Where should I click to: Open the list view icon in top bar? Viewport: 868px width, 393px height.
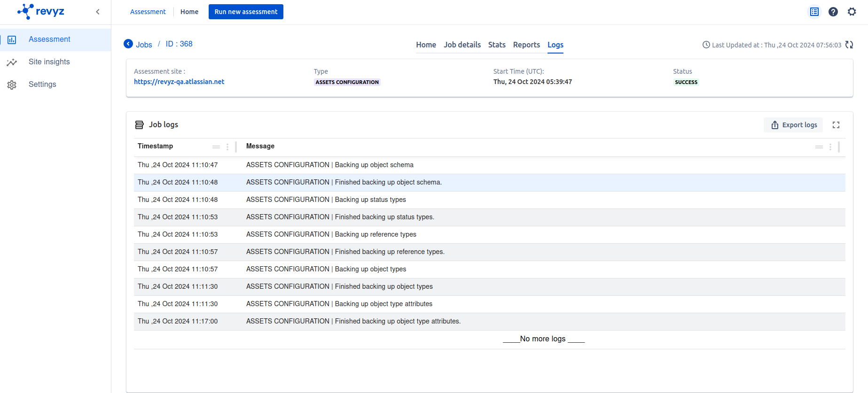click(x=814, y=12)
